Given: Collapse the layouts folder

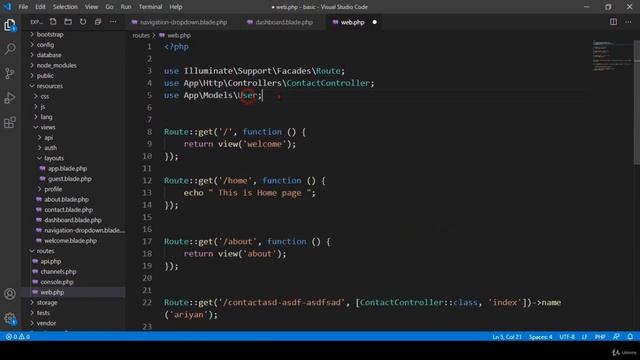Looking at the screenshot, I should point(54,158).
